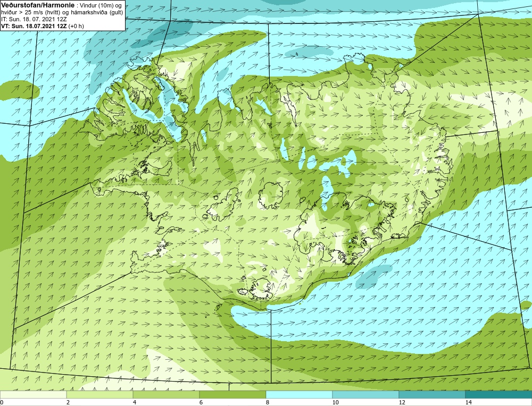
Task: Click the 0–2 m/s pale legend swatch
Action: click(x=33, y=394)
